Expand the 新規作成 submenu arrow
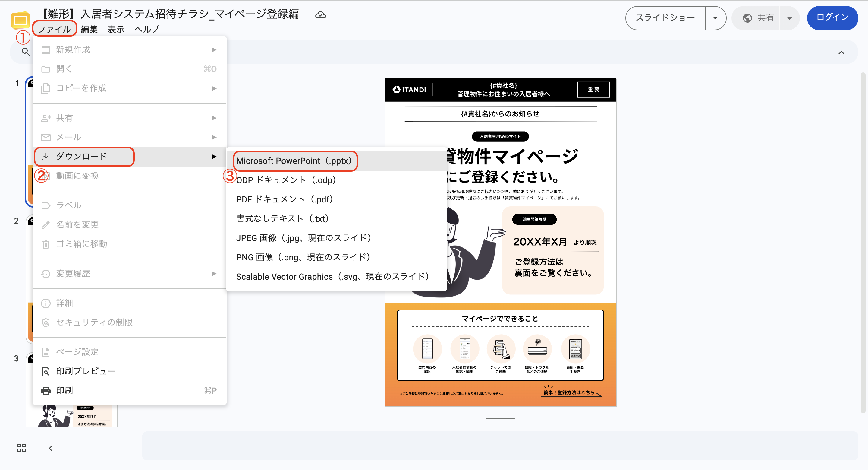Viewport: 868px width, 470px height. coord(214,50)
